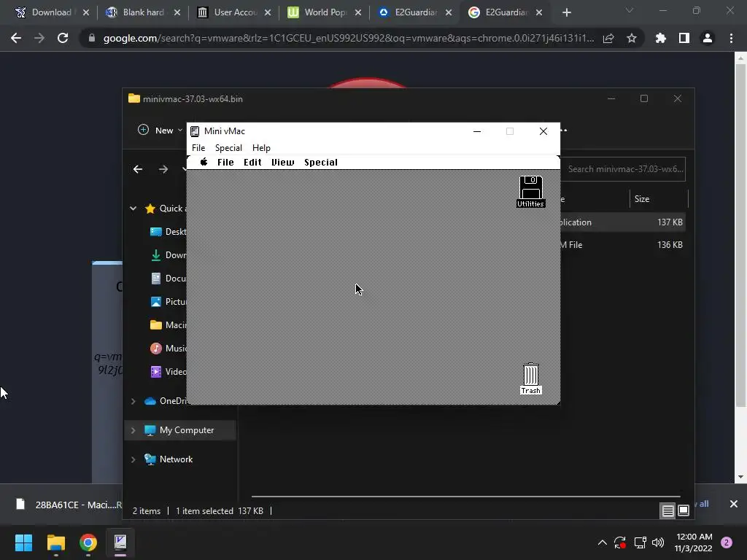Open volume control in system tray
Screen dimensions: 747x560
(658, 542)
